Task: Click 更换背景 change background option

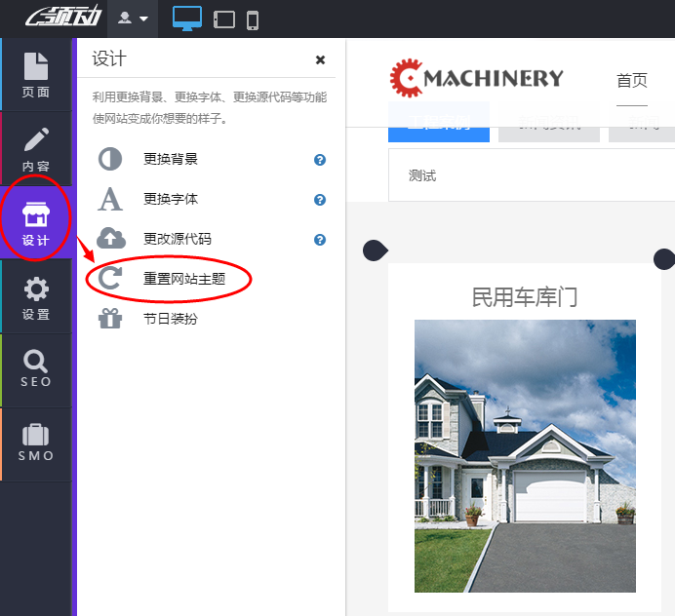Action: click(x=171, y=160)
